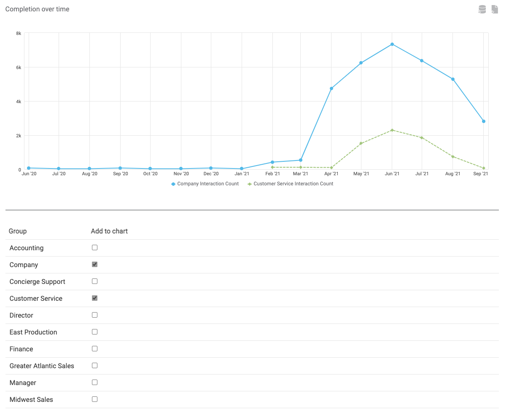
Task: Click the Company data point for Jun '20
Action: (x=29, y=168)
